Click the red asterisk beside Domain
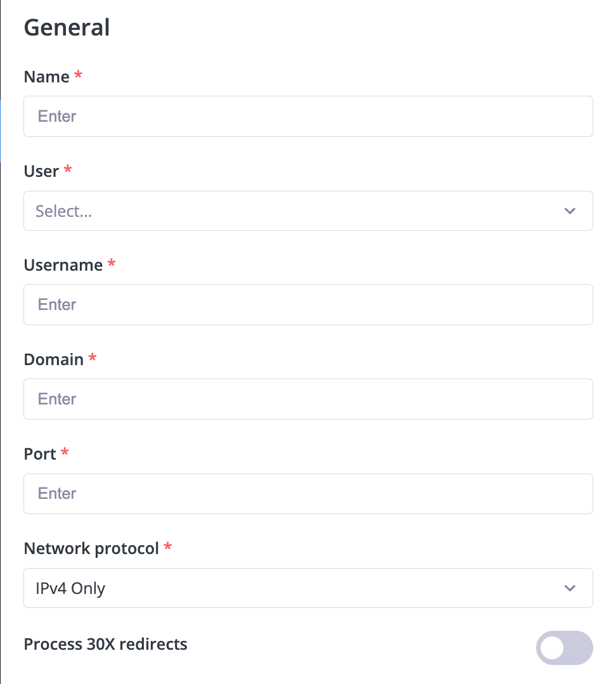This screenshot has width=616, height=684. pos(93,358)
